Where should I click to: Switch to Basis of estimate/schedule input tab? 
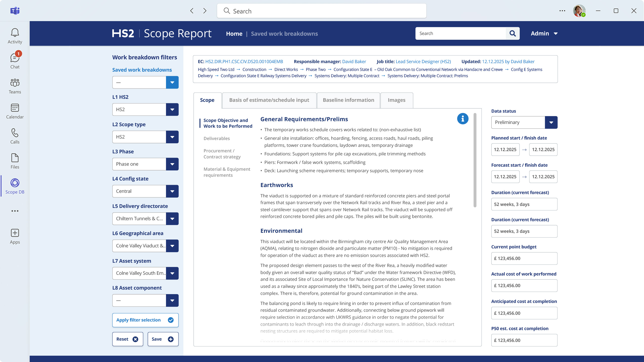(269, 100)
